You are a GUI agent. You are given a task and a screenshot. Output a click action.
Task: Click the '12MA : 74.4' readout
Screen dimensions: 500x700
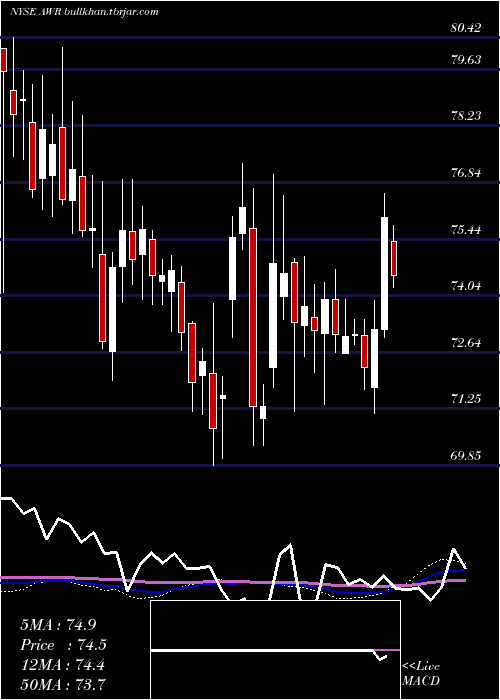[x=62, y=665]
